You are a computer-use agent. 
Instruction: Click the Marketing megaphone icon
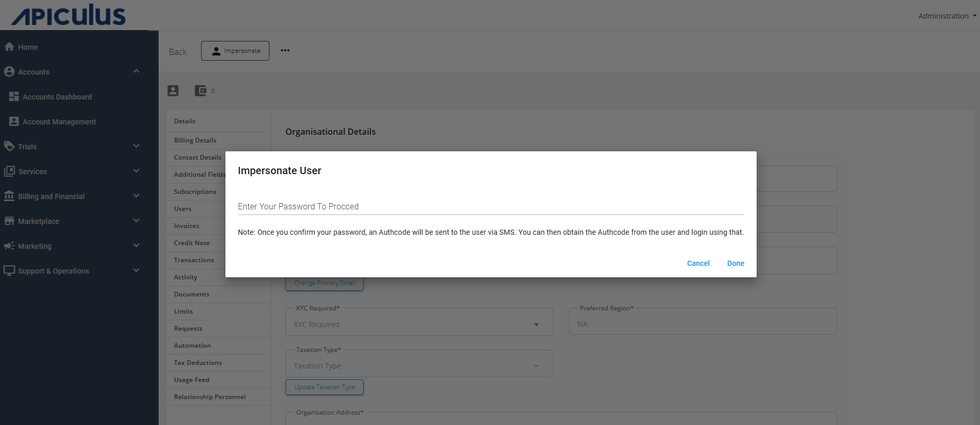click(x=9, y=246)
